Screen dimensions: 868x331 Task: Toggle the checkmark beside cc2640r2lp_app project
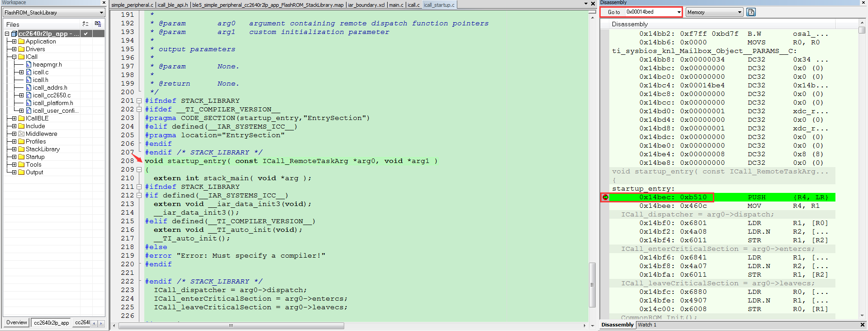pyautogui.click(x=85, y=34)
